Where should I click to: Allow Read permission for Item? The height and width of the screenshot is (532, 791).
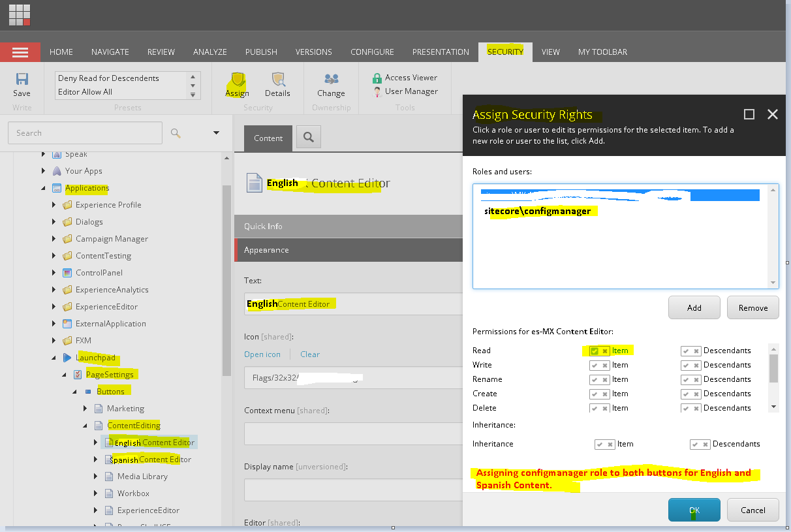tap(595, 351)
